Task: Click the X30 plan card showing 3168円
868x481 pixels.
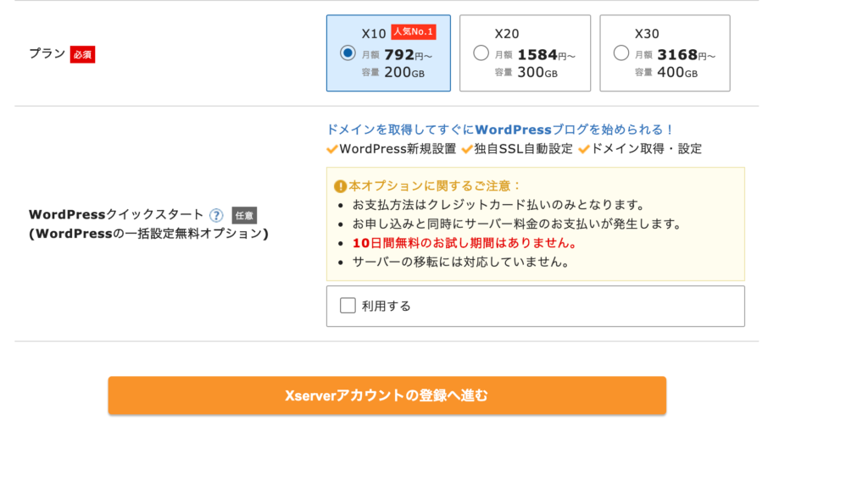Action: point(665,53)
